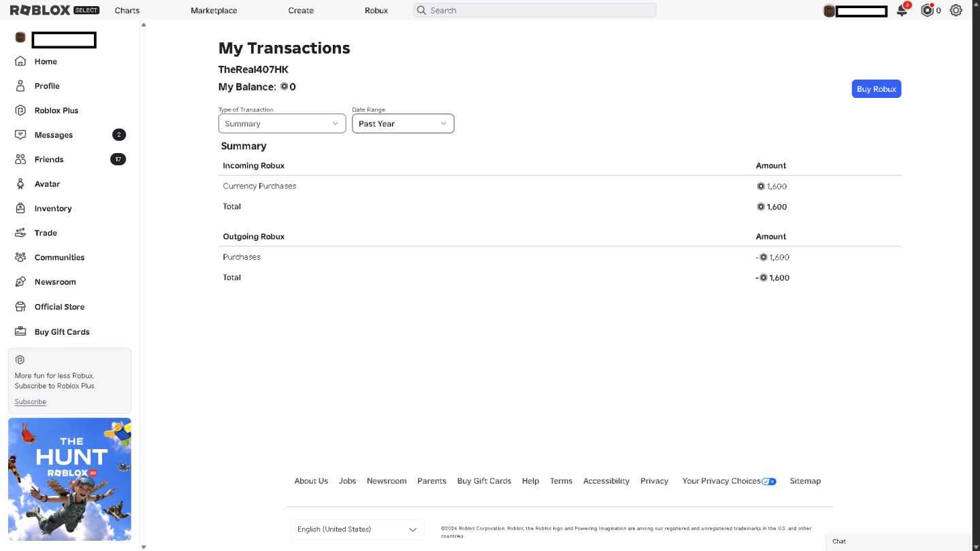Open the English (United States) language selector
This screenshot has width=980, height=551.
point(357,529)
